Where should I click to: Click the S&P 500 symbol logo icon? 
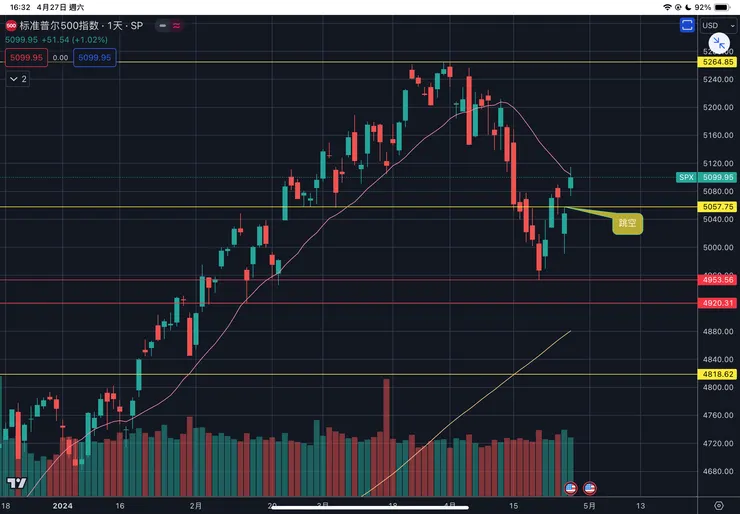[x=12, y=25]
